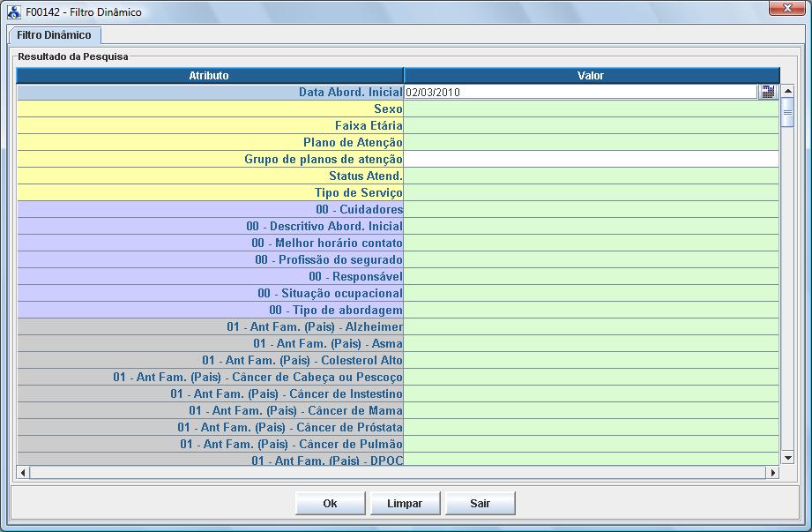This screenshot has width=812, height=532.
Task: Select the Status Atend. attribute row
Action: pos(210,176)
